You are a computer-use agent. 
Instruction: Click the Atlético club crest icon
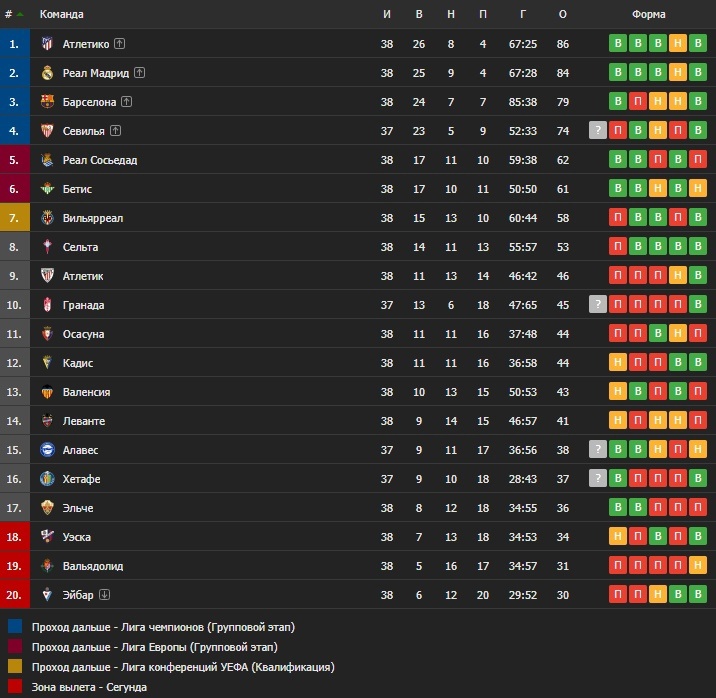pos(47,43)
